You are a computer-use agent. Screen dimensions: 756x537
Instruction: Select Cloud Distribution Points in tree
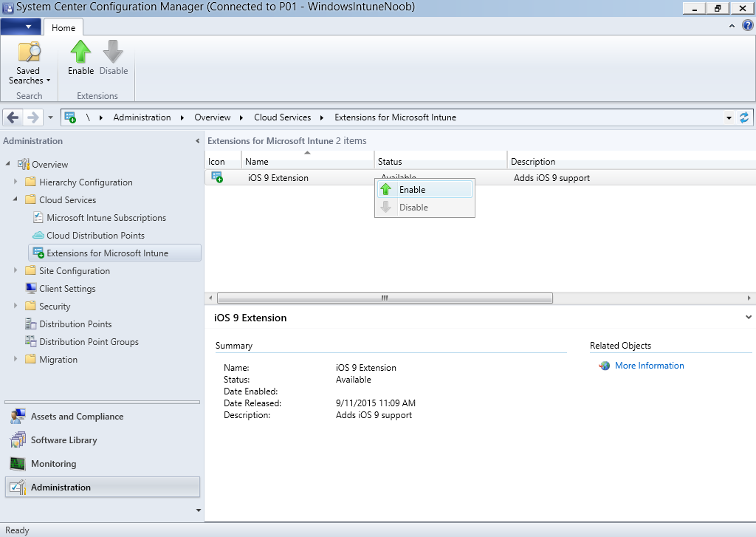tap(95, 236)
